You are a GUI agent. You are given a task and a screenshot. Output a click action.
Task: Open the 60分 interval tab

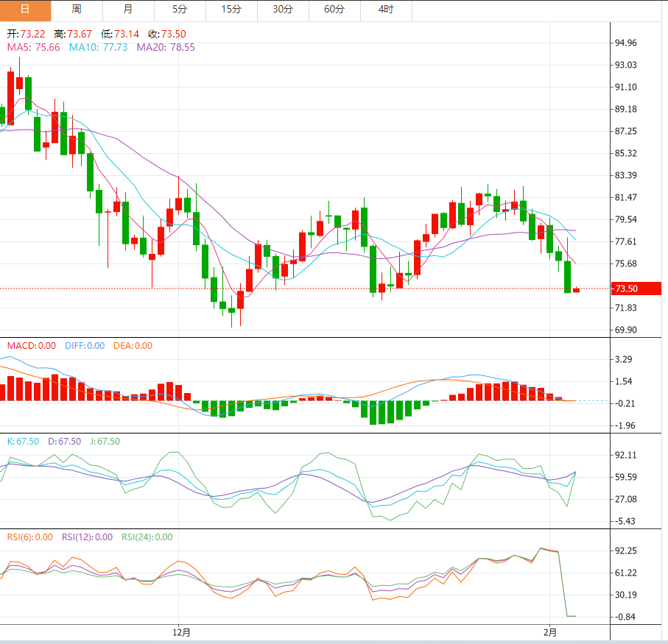point(334,10)
